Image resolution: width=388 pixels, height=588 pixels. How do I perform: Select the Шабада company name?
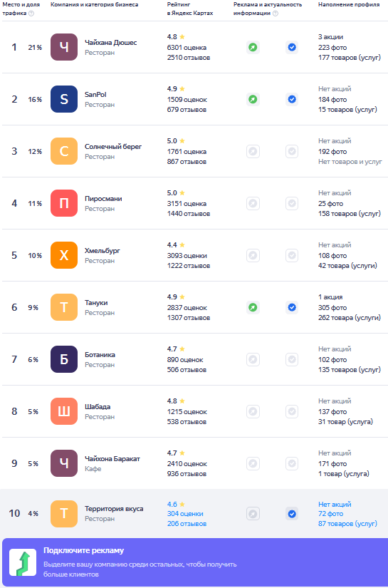pos(98,407)
